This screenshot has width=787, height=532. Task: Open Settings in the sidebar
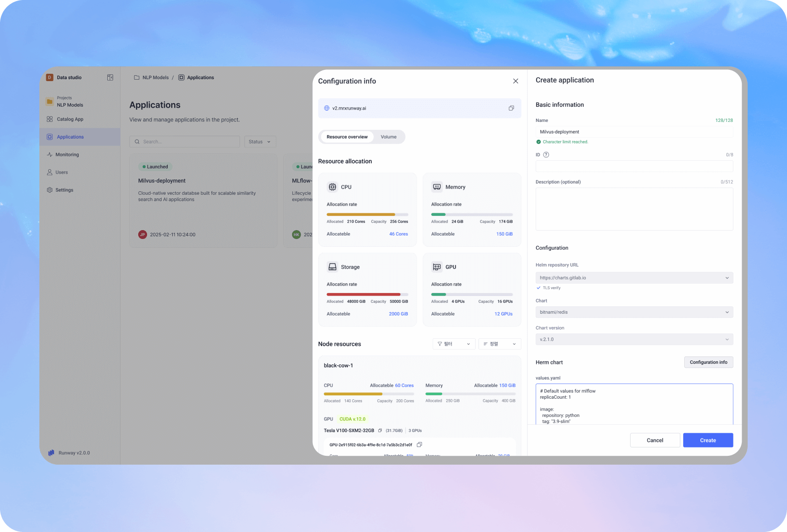[64, 190]
